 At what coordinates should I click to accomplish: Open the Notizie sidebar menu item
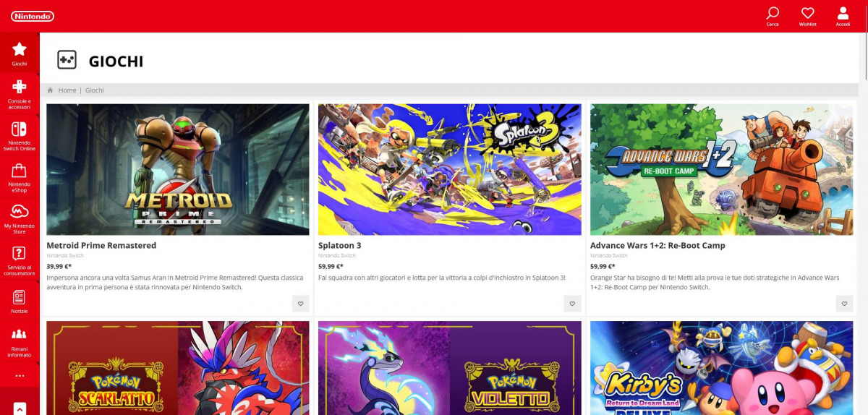pos(20,300)
